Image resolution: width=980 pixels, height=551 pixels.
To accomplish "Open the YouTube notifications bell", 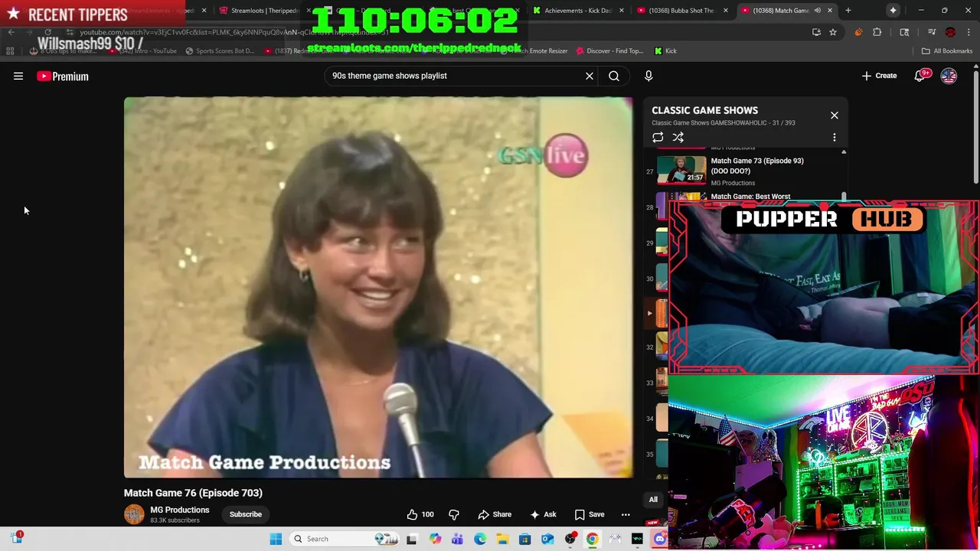I will [x=920, y=76].
